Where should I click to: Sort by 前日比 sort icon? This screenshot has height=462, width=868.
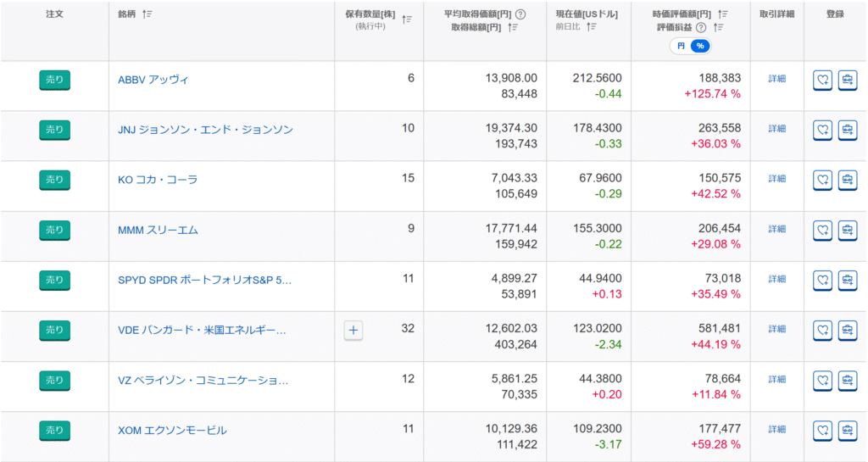coord(592,26)
